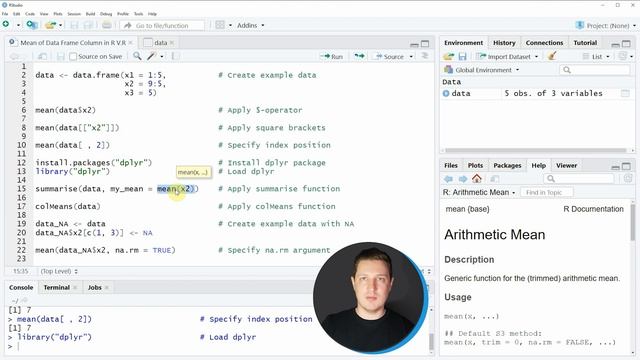Image resolution: width=640 pixels, height=360 pixels.
Task: Click the Create a Project icon
Action: 32,25
